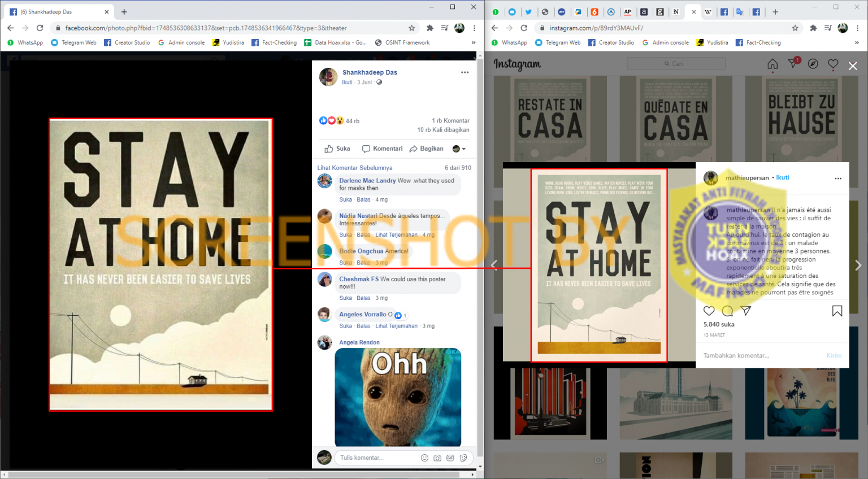The height and width of the screenshot is (479, 868).
Task: Open Instagram explore compass icon
Action: (813, 64)
